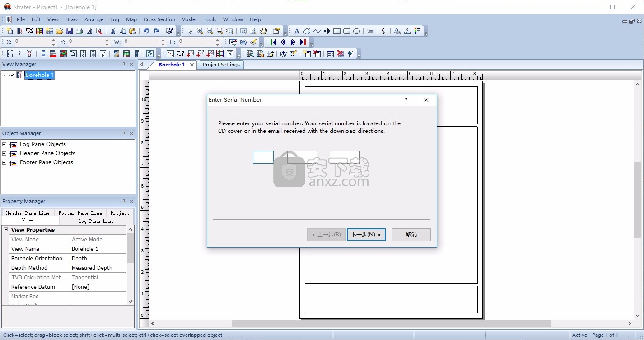Select the Polyline drawing tool
This screenshot has height=340, width=644.
pos(317,31)
